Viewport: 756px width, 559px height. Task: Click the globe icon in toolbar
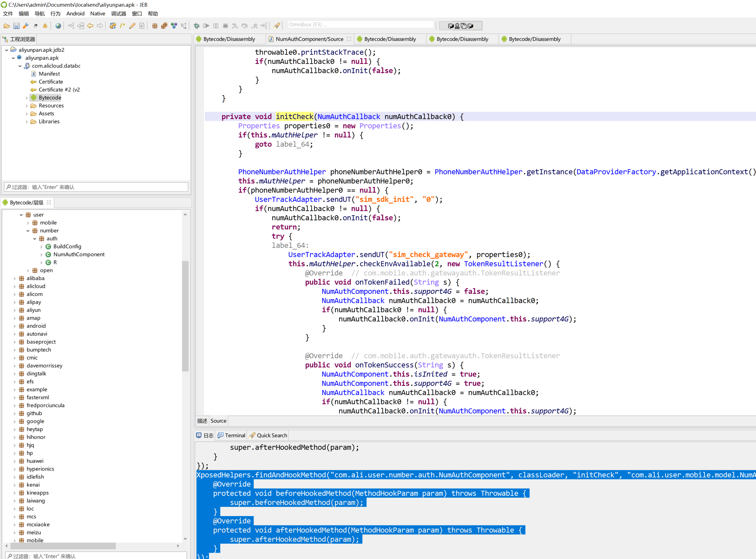click(x=58, y=26)
